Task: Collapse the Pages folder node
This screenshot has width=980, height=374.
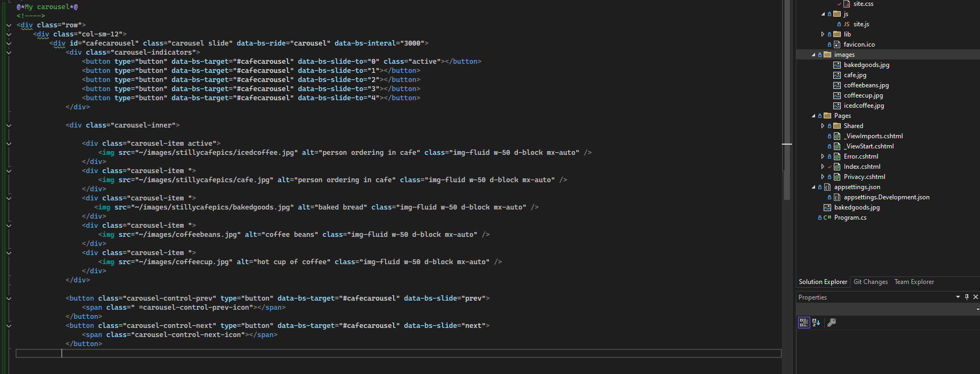Action: coord(813,116)
